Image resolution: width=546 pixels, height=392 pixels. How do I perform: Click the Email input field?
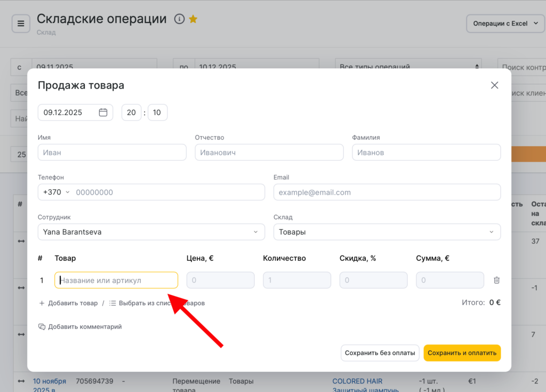[387, 192]
